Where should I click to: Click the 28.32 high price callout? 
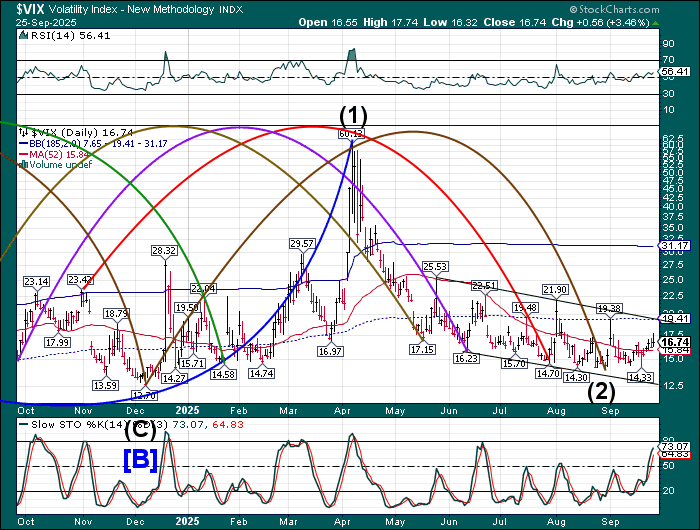pyautogui.click(x=164, y=250)
